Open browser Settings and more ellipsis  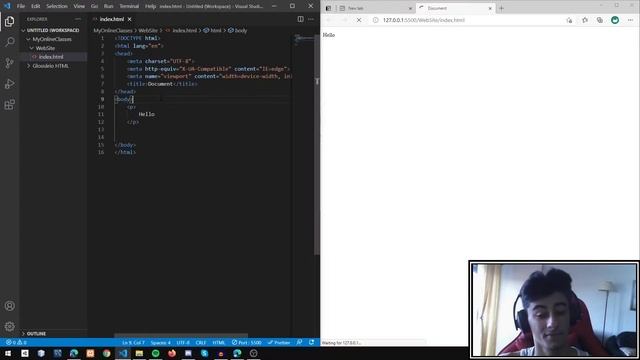point(630,20)
